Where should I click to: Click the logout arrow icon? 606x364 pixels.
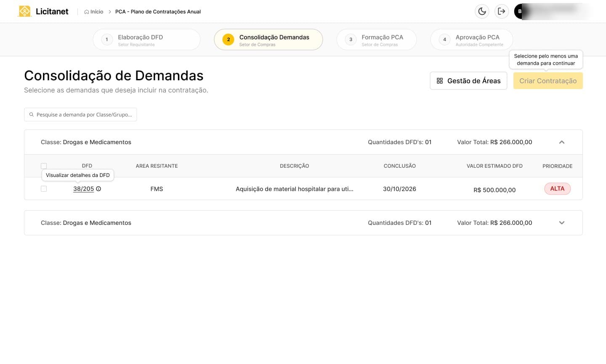[x=501, y=11]
